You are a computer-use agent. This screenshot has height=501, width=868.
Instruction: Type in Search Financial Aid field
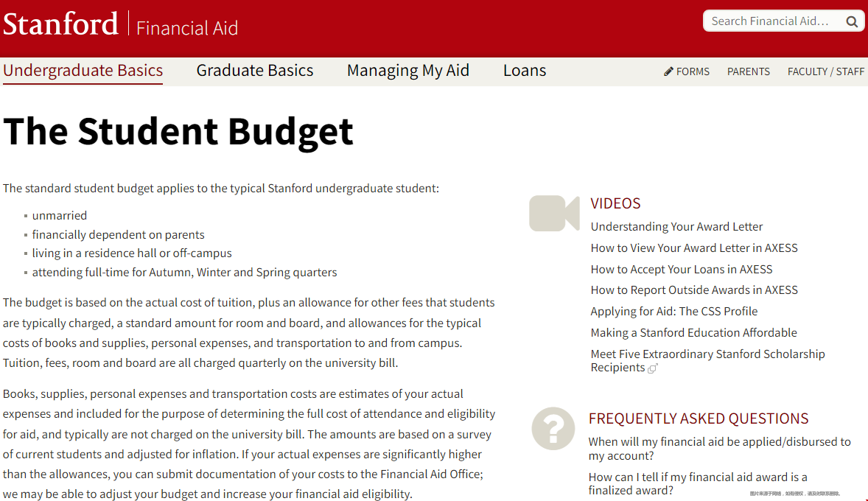pyautogui.click(x=770, y=21)
